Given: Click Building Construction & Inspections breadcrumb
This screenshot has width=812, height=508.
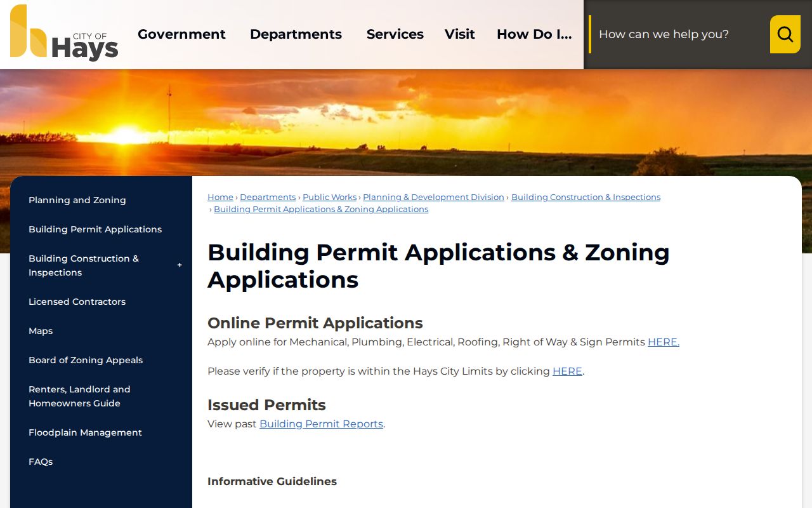Looking at the screenshot, I should 586,197.
